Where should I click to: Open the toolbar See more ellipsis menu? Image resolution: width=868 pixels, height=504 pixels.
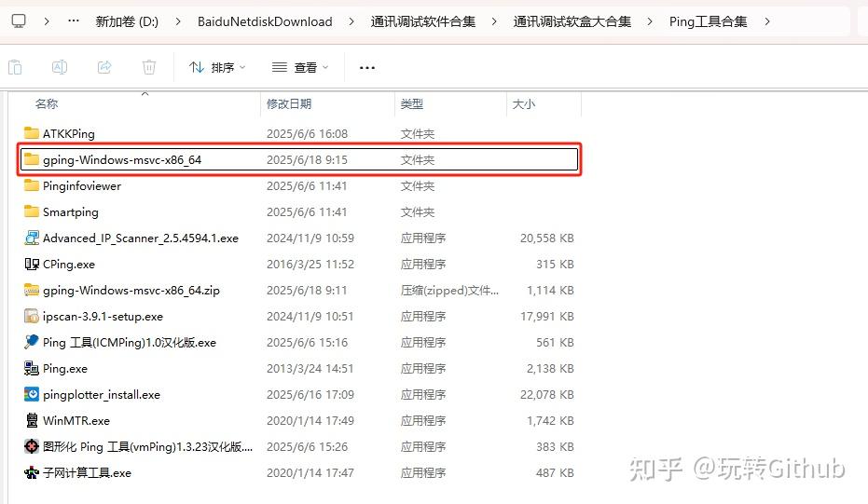click(x=367, y=67)
